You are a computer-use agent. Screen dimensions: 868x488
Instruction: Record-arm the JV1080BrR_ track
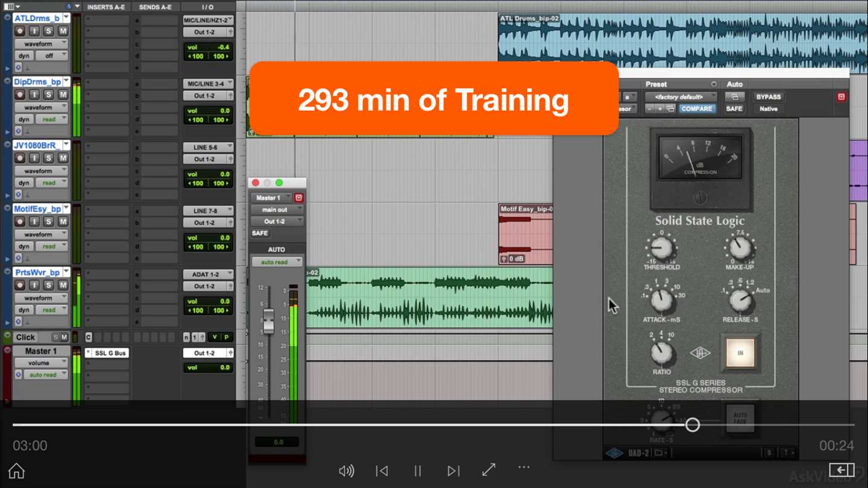point(20,158)
